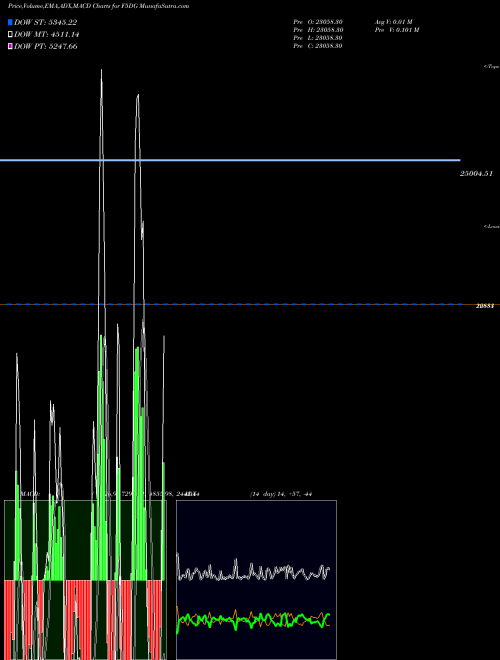Click the Pre L: 23058.30 value
The width and height of the screenshot is (500, 660).
[x=318, y=38]
